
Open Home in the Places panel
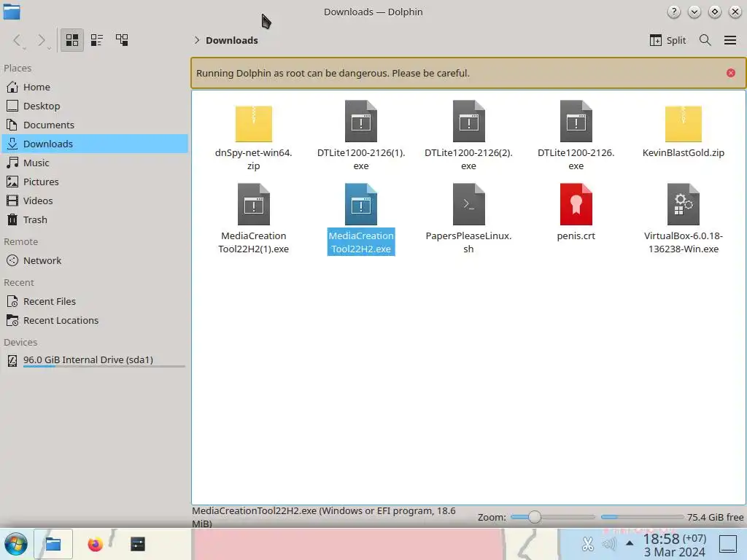pyautogui.click(x=95, y=87)
